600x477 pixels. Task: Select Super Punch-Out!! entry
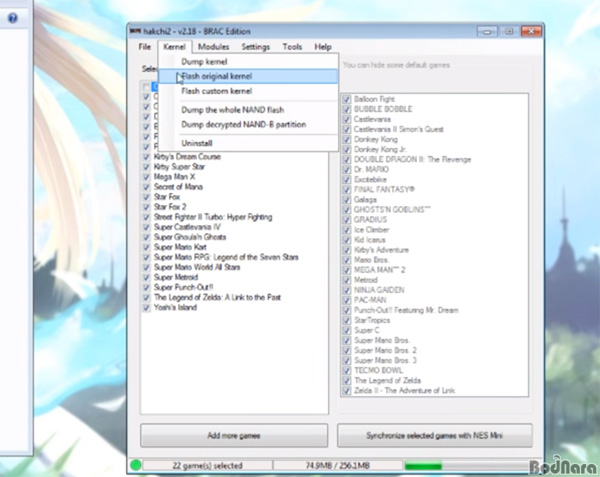click(183, 287)
